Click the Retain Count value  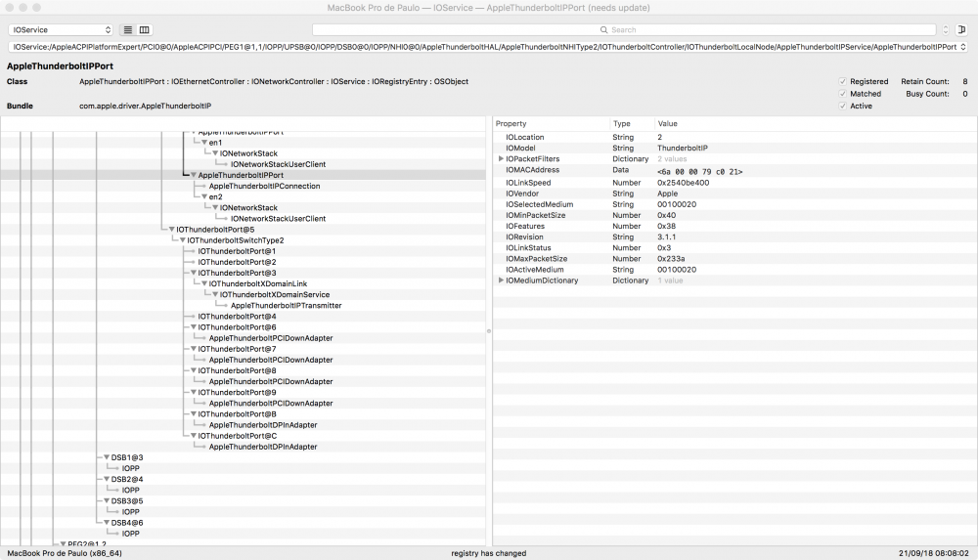(965, 82)
